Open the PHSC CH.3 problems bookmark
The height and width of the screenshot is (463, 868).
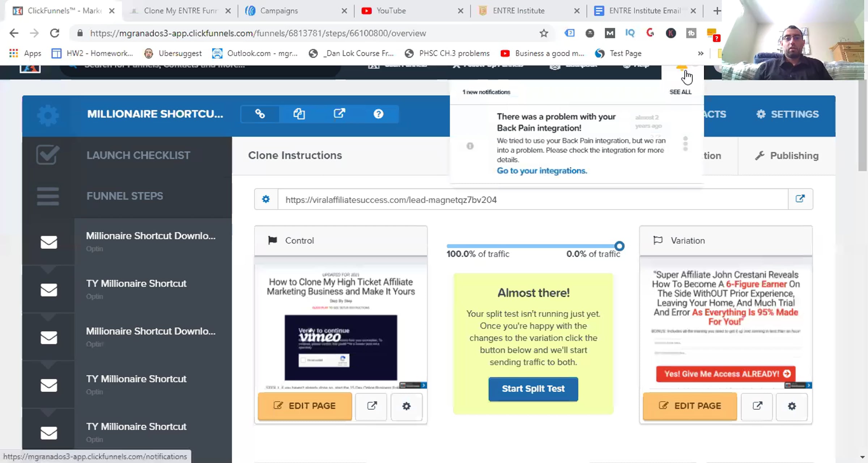pos(447,54)
